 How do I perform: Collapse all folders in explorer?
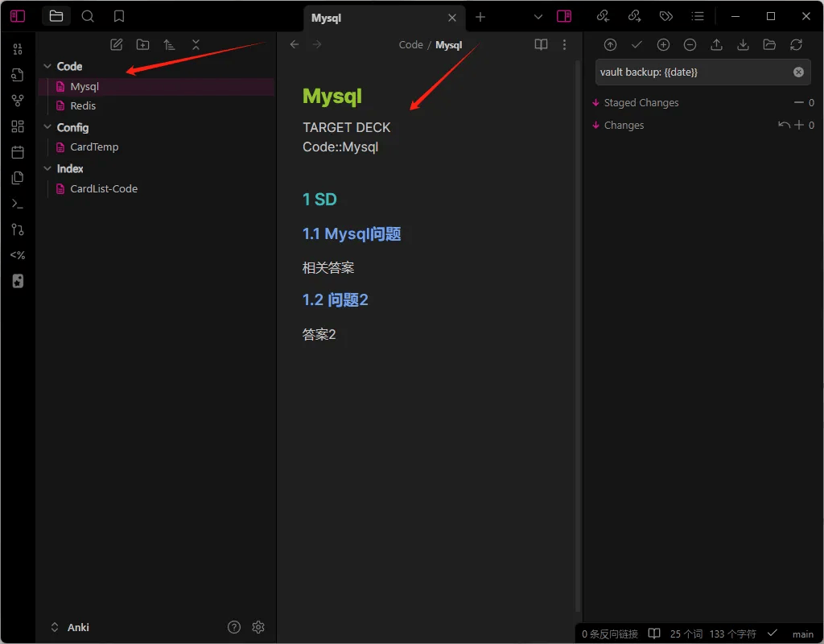pos(196,45)
